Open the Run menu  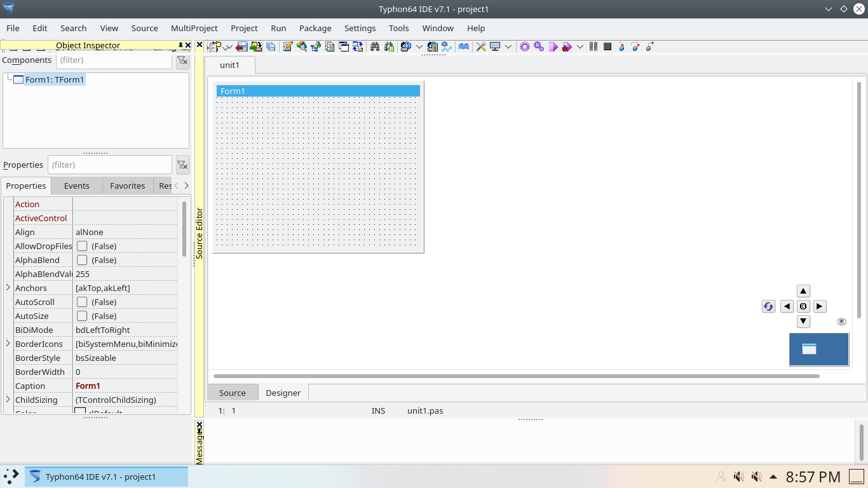(x=278, y=28)
